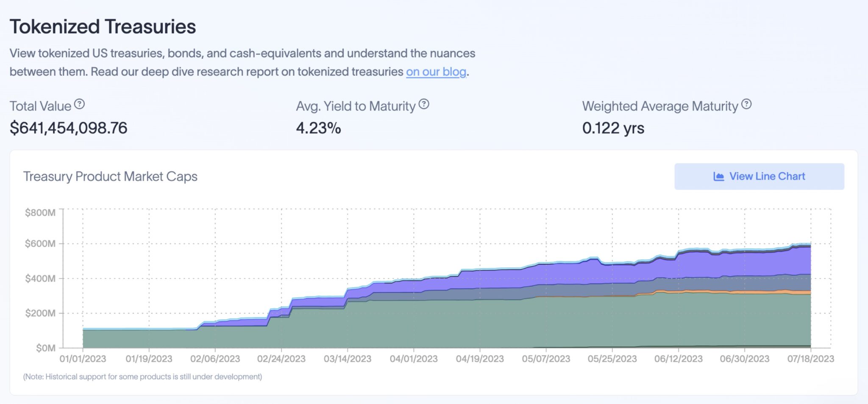The height and width of the screenshot is (404, 868).
Task: Click the $800M y-axis label
Action: coord(40,213)
